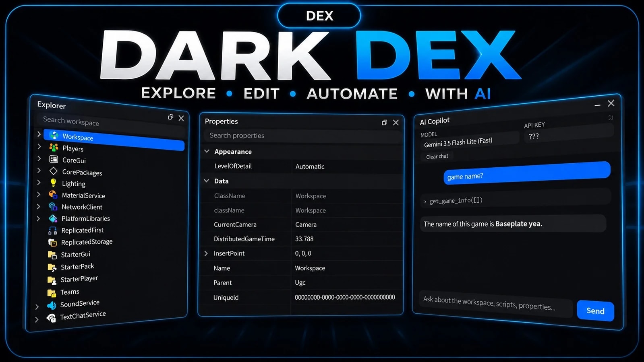Click the Players people icon
The height and width of the screenshot is (362, 644).
click(54, 147)
